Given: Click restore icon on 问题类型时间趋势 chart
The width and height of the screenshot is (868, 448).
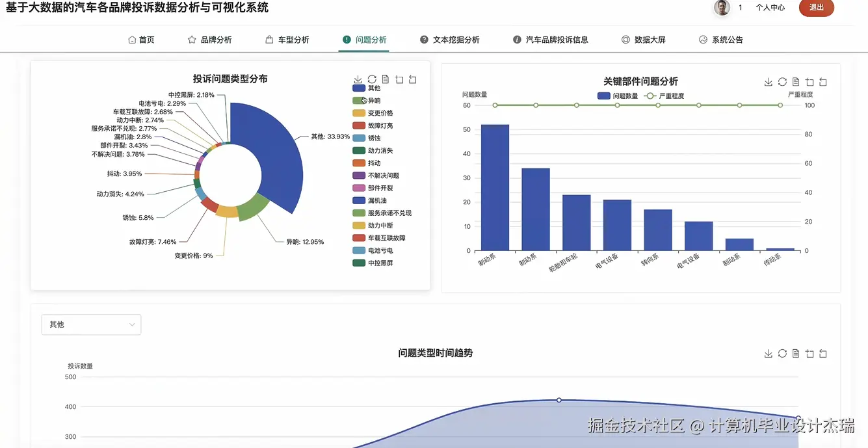Looking at the screenshot, I should point(782,354).
